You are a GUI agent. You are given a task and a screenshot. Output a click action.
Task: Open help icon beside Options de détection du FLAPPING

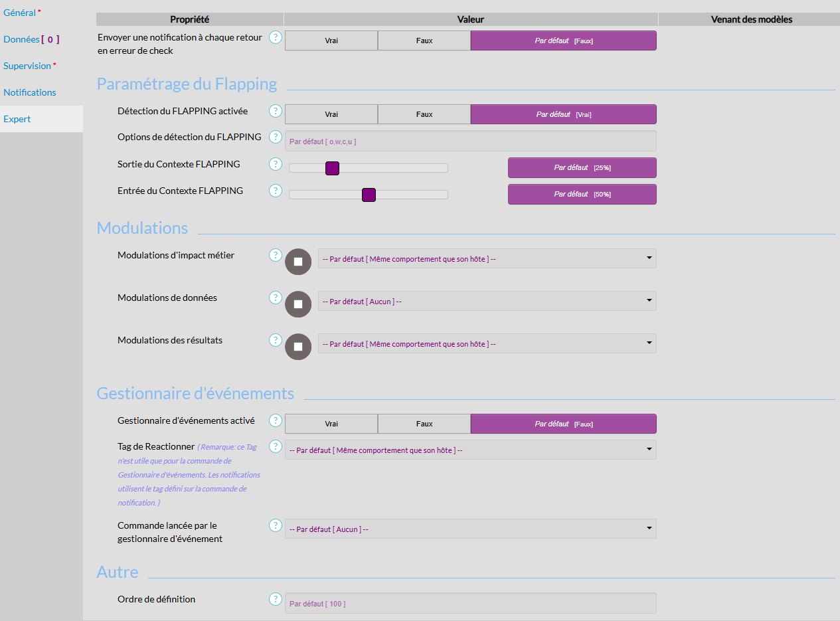point(276,137)
